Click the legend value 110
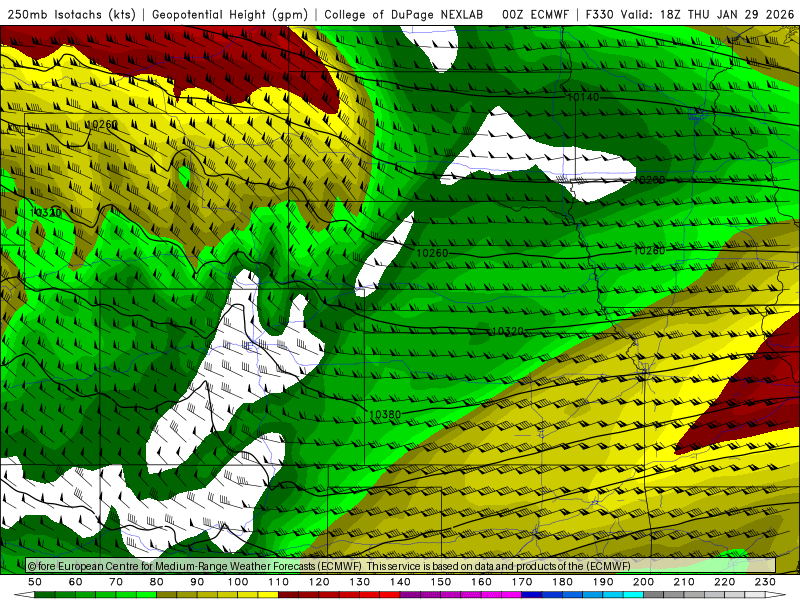Image resolution: width=800 pixels, height=600 pixels. [279, 582]
